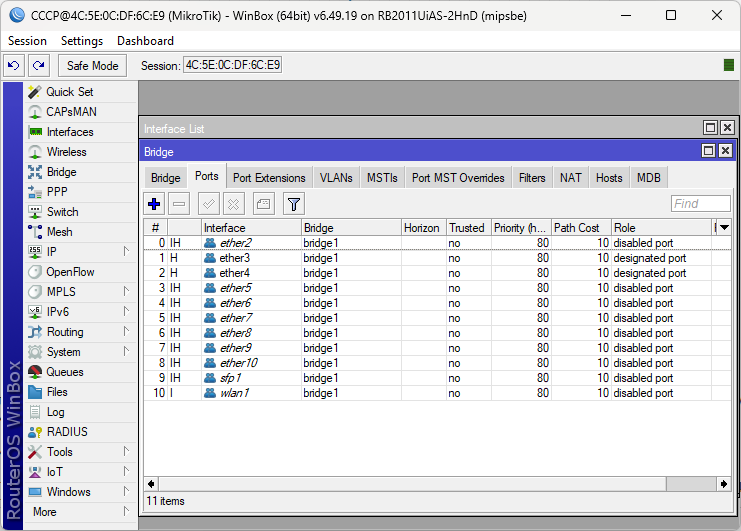Click the comment icon in Bridge toolbar
The width and height of the screenshot is (741, 531).
pyautogui.click(x=264, y=204)
